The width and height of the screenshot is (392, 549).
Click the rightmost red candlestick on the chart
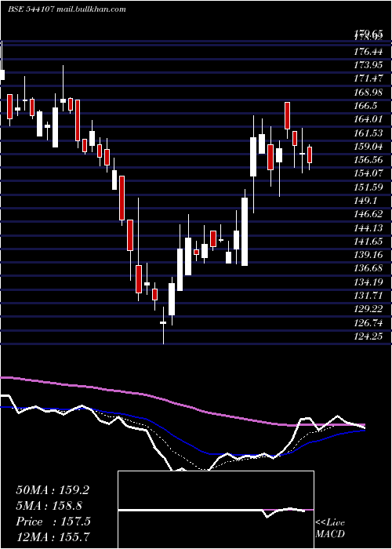pyautogui.click(x=310, y=155)
